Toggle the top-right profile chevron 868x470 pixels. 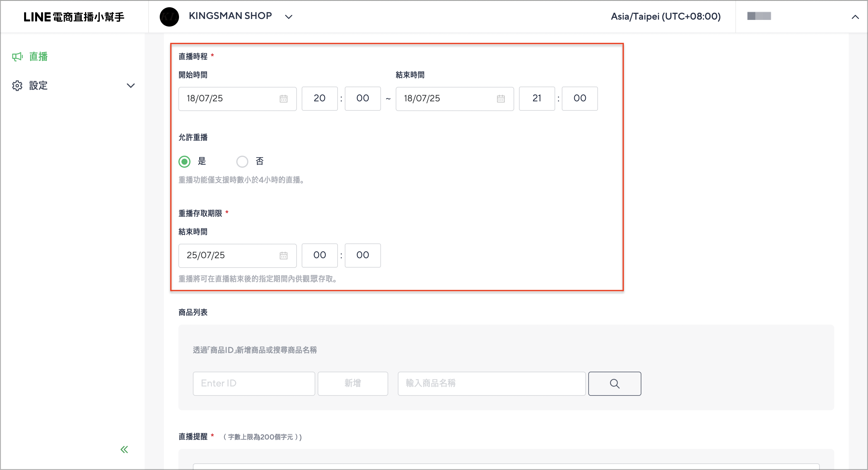855,17
